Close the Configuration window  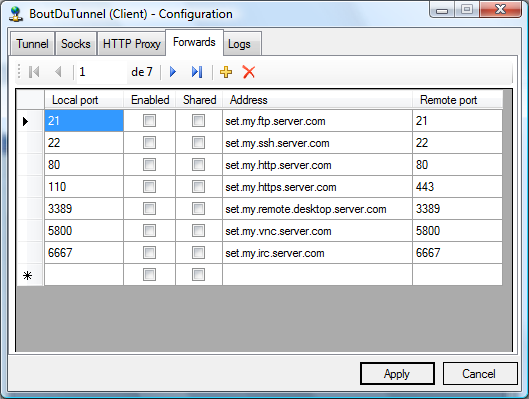(501, 9)
